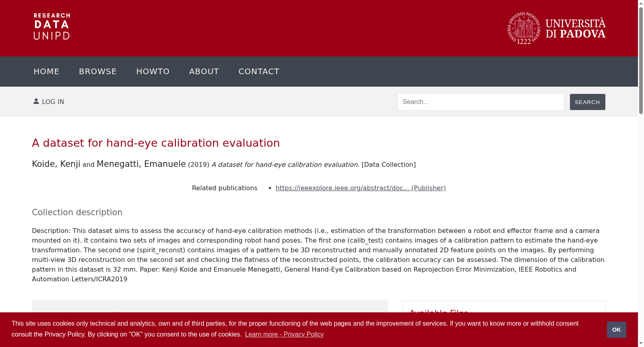Open Learn more - Privacy Policy link
The width and height of the screenshot is (644, 347).
[x=284, y=335]
